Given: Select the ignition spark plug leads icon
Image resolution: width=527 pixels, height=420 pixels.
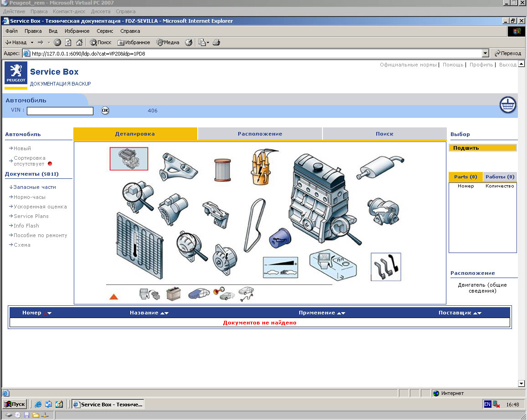Looking at the screenshot, I should click(x=260, y=167).
